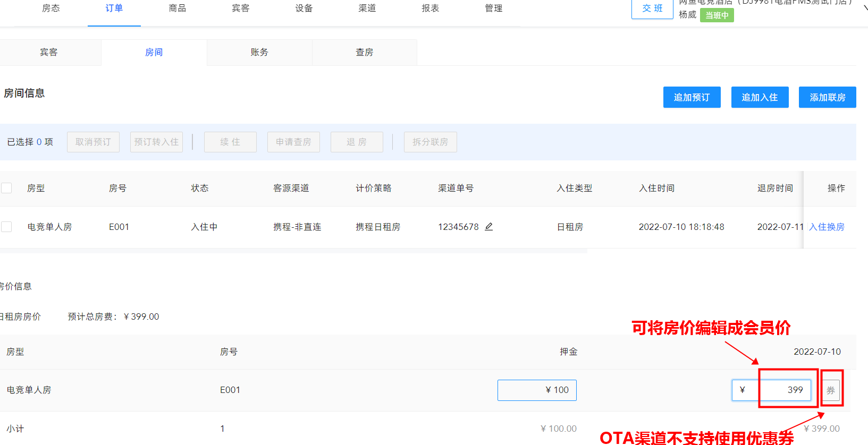Click the 计价策略 column header
The height and width of the screenshot is (445, 868).
373,188
